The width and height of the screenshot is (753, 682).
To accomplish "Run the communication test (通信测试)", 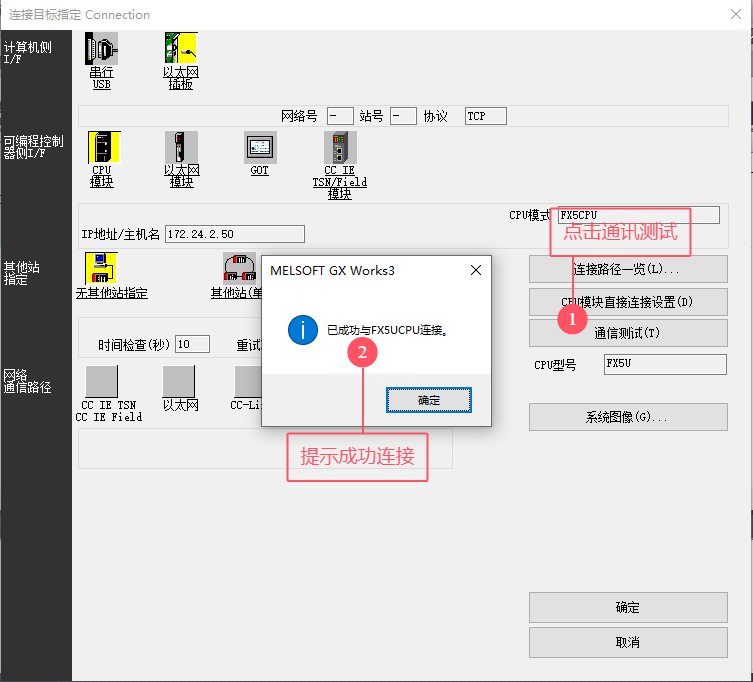I will [628, 333].
